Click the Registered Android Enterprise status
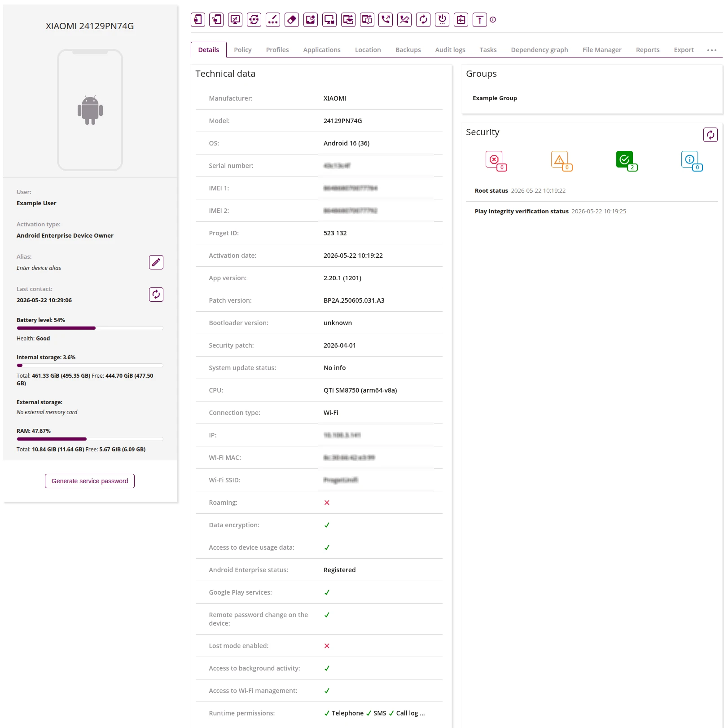 pos(340,570)
